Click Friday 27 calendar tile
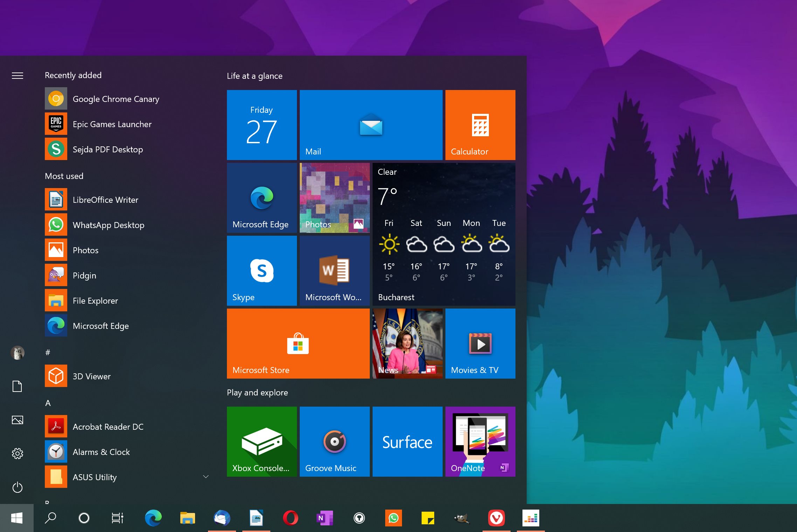Viewport: 797px width, 532px height. tap(262, 125)
